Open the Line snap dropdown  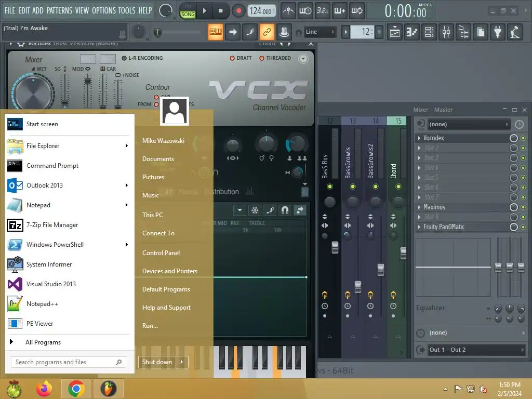click(320, 32)
